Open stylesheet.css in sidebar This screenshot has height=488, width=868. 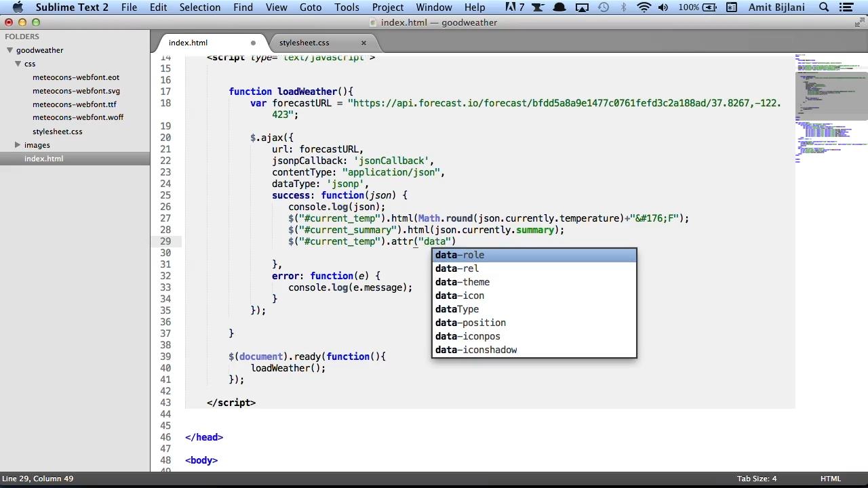(x=58, y=131)
